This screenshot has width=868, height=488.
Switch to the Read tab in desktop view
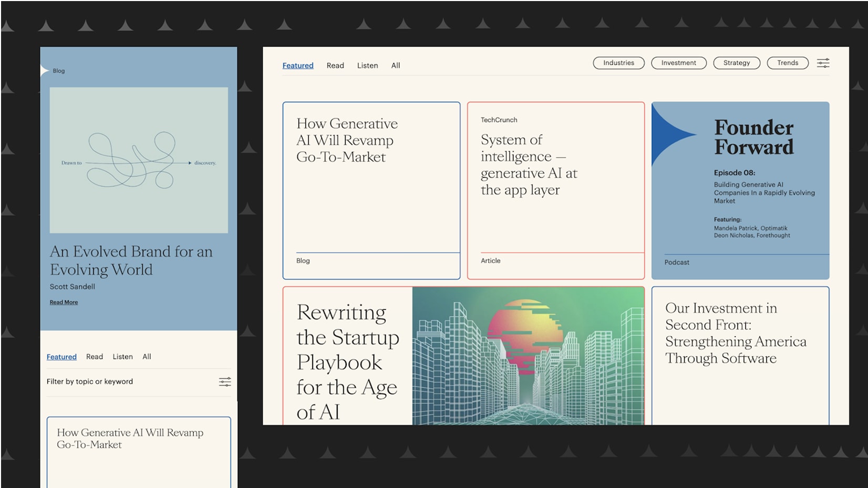(x=335, y=66)
